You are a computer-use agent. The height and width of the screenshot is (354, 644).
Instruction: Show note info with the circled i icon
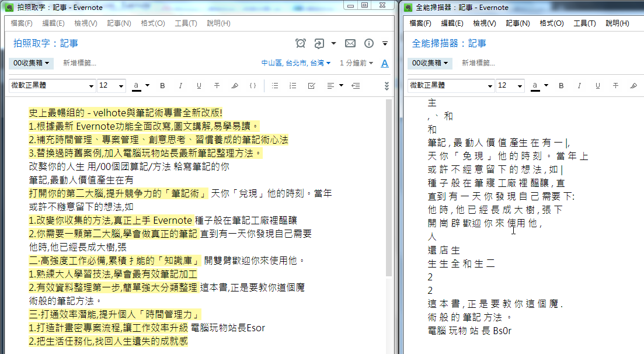369,43
